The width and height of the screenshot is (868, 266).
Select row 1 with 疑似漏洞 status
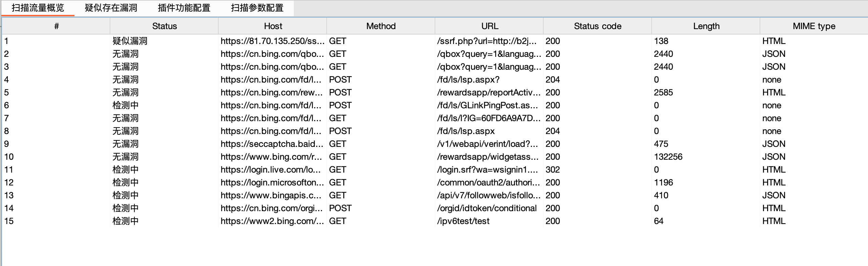point(130,41)
